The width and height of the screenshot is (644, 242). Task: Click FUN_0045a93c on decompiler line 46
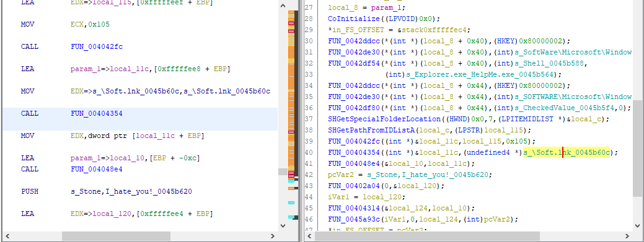pyautogui.click(x=354, y=219)
